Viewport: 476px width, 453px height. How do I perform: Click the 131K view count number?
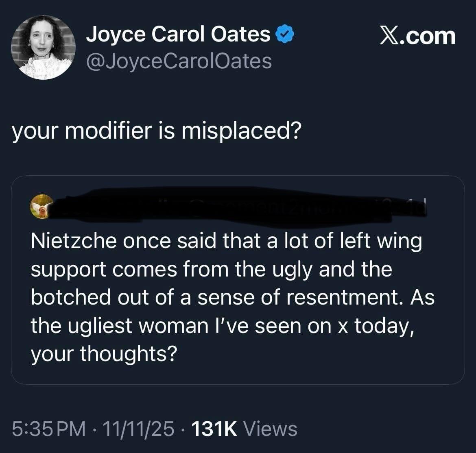[214, 429]
